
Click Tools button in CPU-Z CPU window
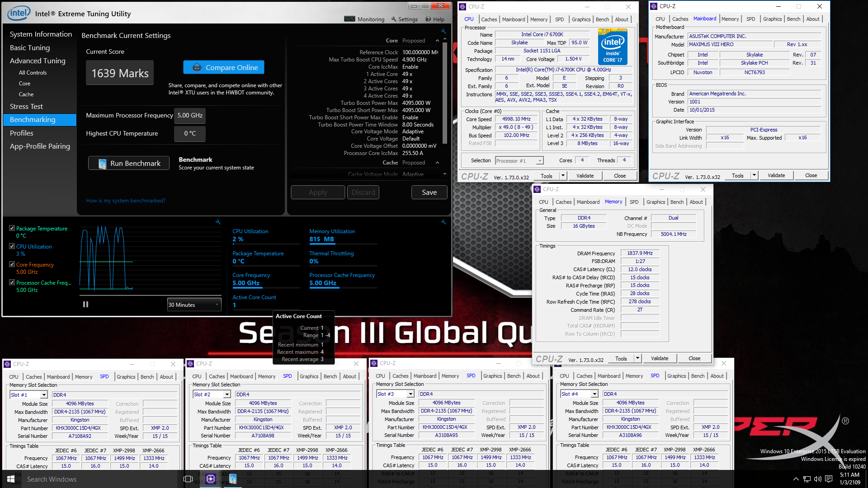(547, 176)
